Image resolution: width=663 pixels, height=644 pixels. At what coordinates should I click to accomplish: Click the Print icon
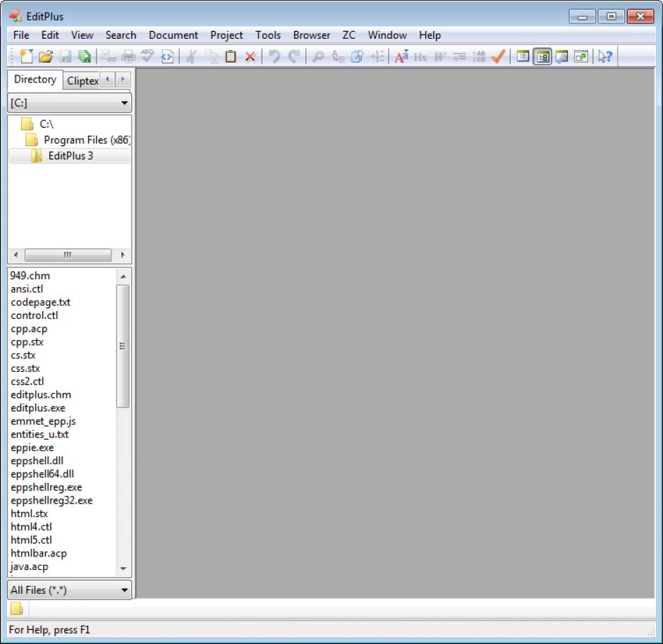coord(128,56)
